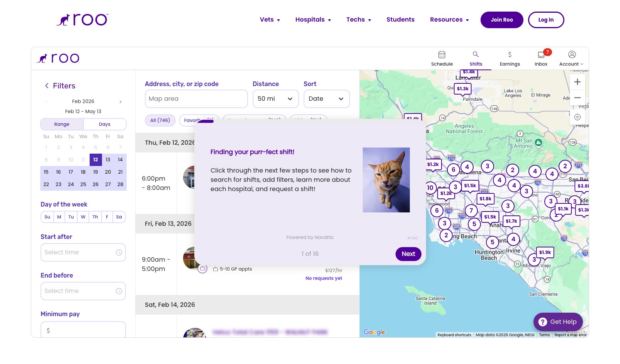Open the map Terms link
The height and width of the screenshot is (364, 620).
(544, 335)
